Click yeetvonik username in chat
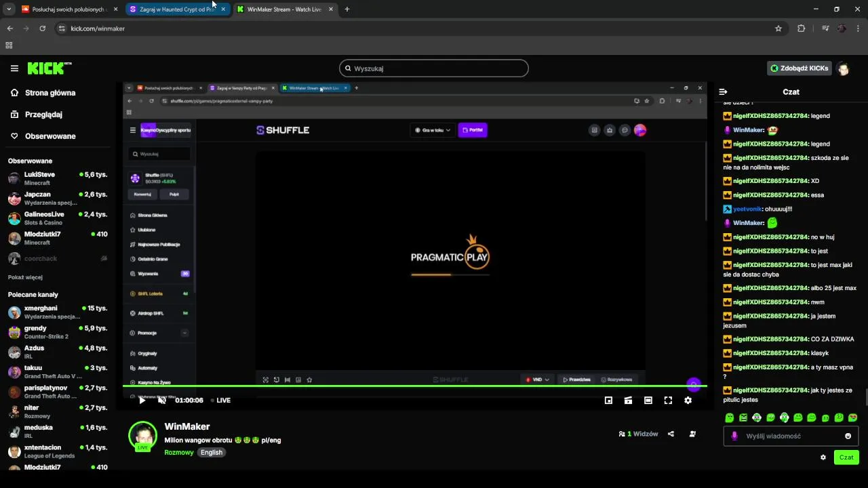 [x=747, y=209]
